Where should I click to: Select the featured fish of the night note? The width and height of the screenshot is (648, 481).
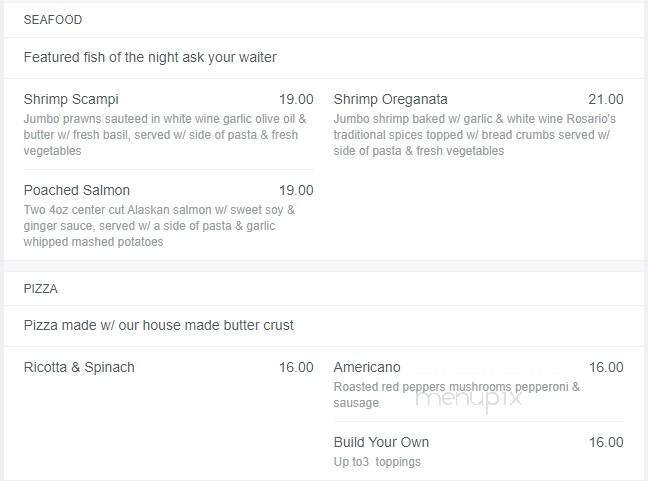[x=150, y=57]
